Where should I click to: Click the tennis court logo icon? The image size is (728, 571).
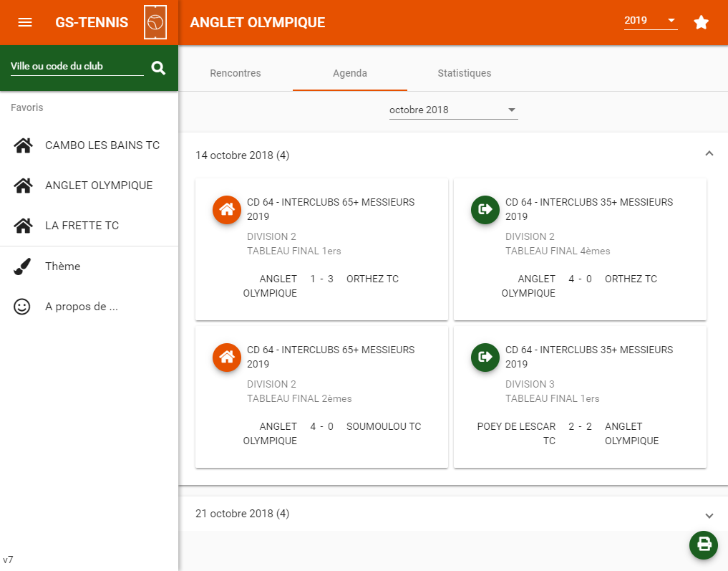pos(155,22)
